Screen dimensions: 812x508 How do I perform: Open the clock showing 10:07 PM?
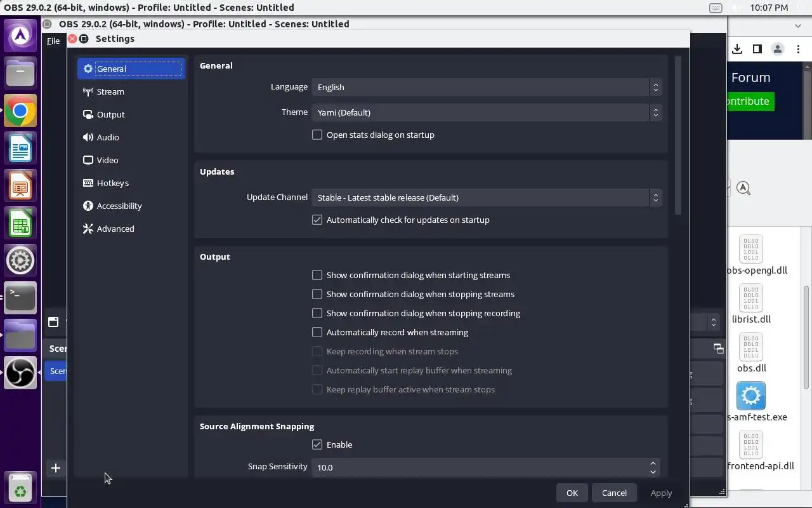point(769,8)
